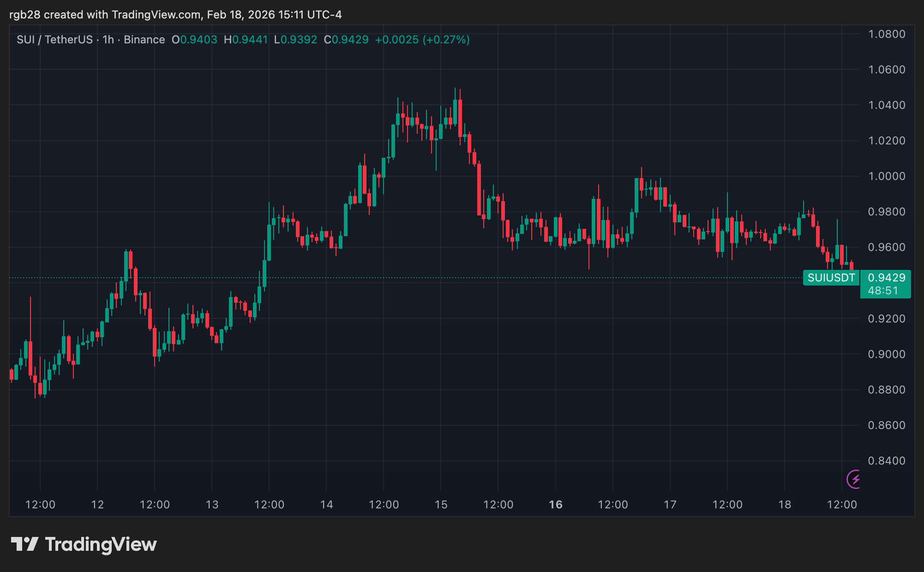Click the purple lightning bolt icon
Screen dimensions: 924x572
click(x=855, y=479)
